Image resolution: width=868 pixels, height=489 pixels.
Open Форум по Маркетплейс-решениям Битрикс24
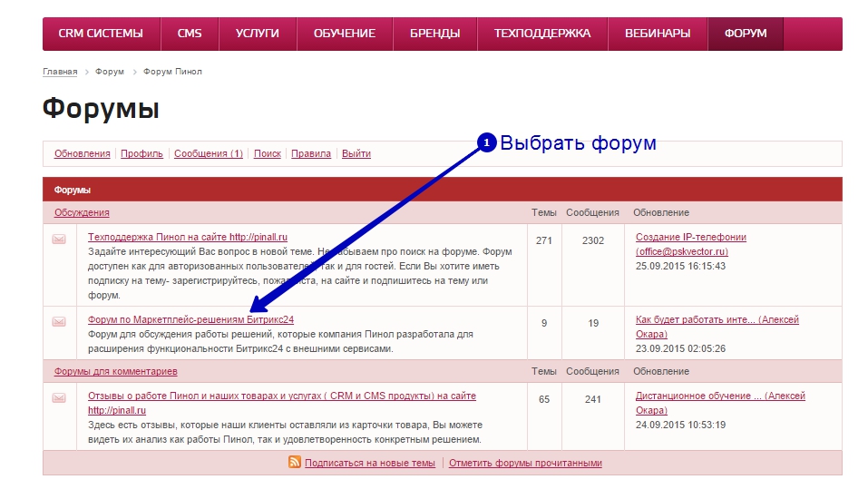coord(190,319)
